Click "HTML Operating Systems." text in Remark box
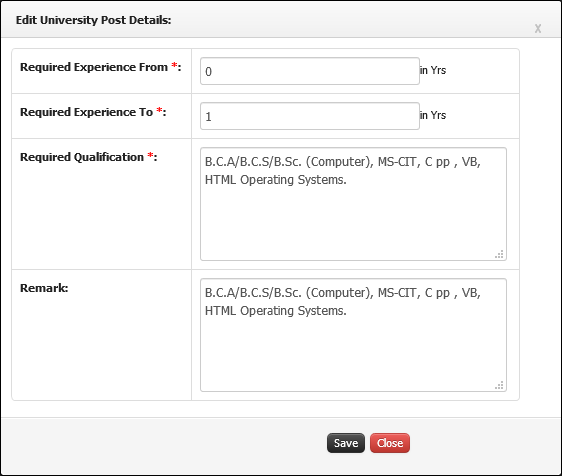 point(276,311)
